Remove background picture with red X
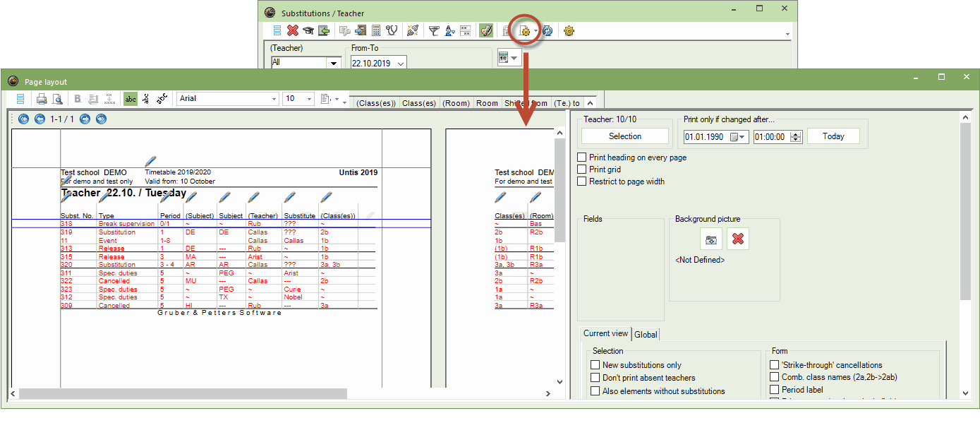 click(x=738, y=239)
